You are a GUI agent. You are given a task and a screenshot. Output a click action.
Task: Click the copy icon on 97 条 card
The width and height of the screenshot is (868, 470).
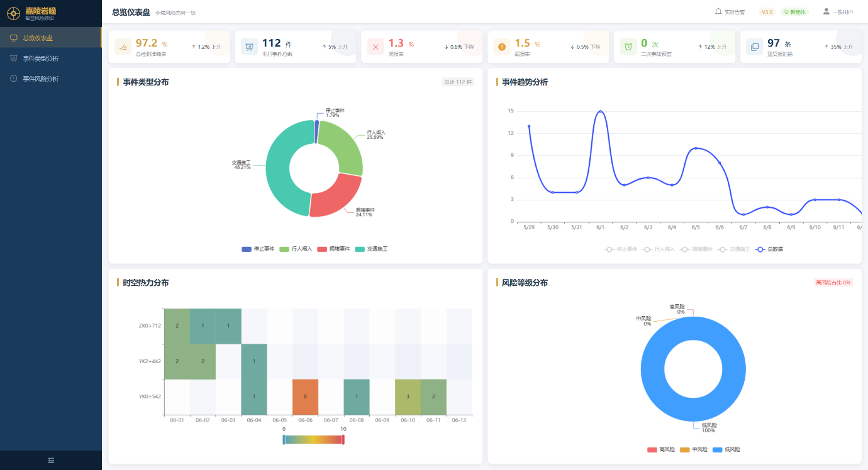tap(755, 47)
